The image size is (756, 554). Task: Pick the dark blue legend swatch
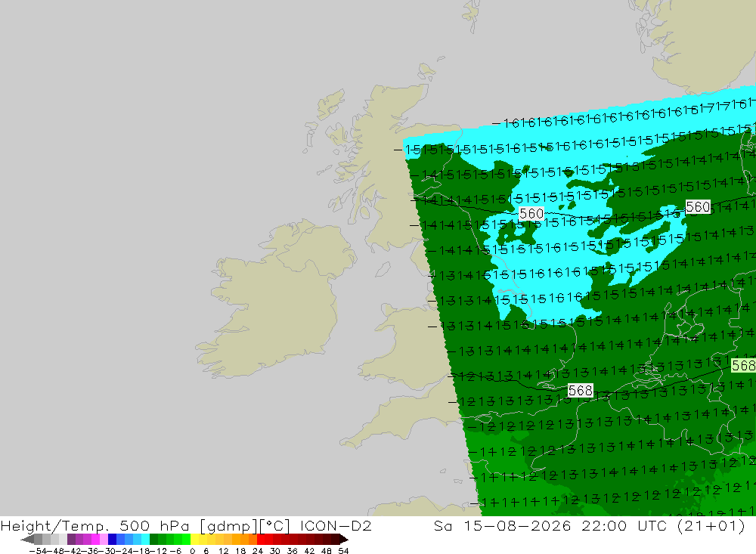point(112,540)
